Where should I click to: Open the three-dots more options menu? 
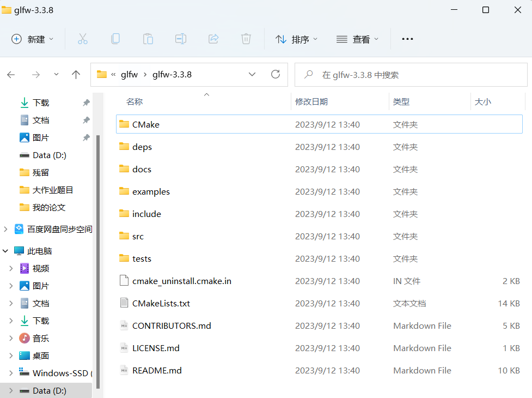(x=407, y=39)
